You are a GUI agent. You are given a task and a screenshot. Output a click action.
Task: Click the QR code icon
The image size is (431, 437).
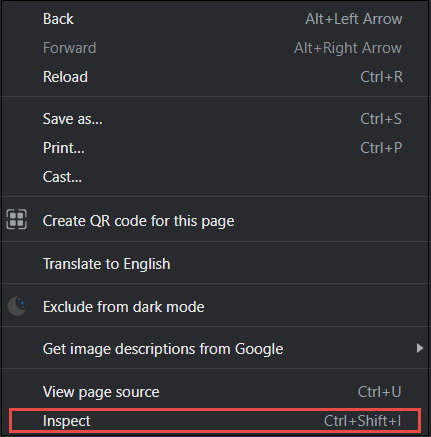[16, 220]
